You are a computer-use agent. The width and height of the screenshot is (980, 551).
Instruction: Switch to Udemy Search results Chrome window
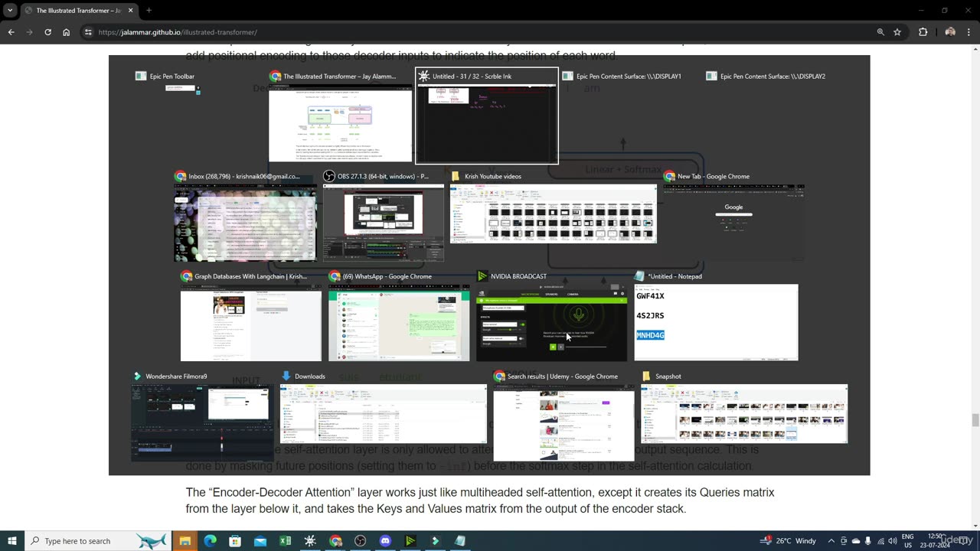563,416
